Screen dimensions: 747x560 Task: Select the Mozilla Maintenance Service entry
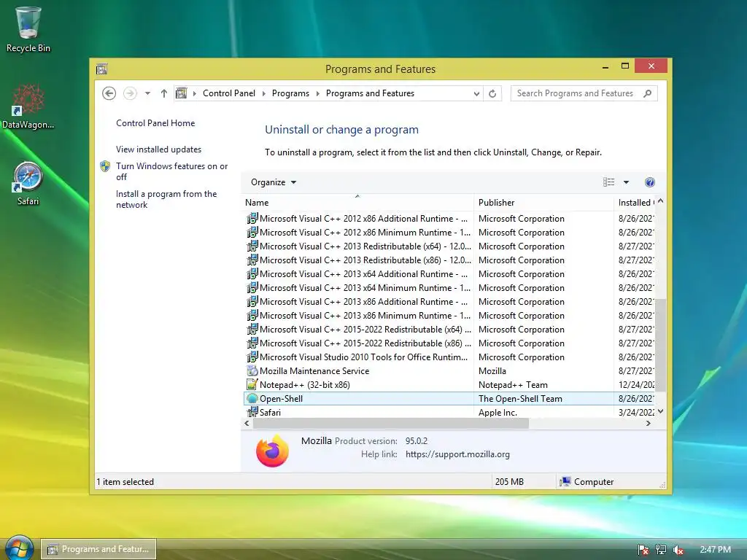pos(449,371)
